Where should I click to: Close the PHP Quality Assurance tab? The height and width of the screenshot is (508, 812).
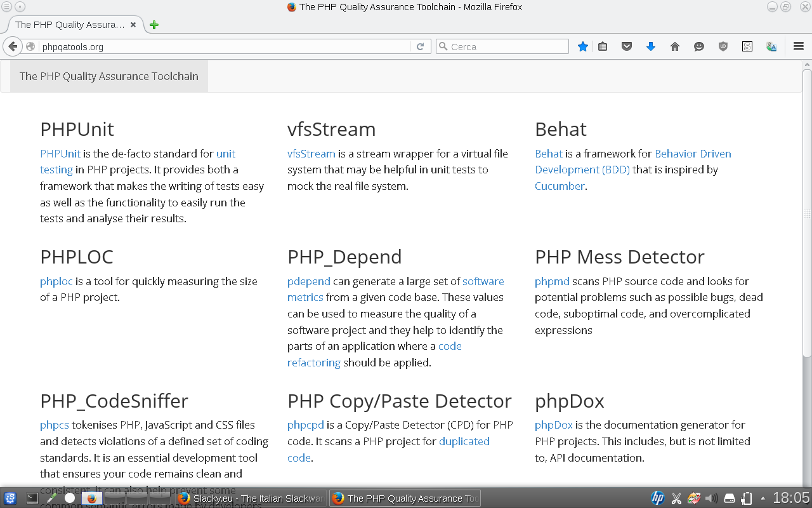point(133,25)
